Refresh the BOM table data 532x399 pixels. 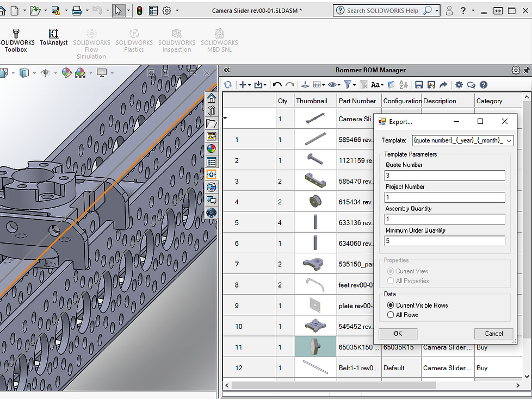(x=228, y=85)
